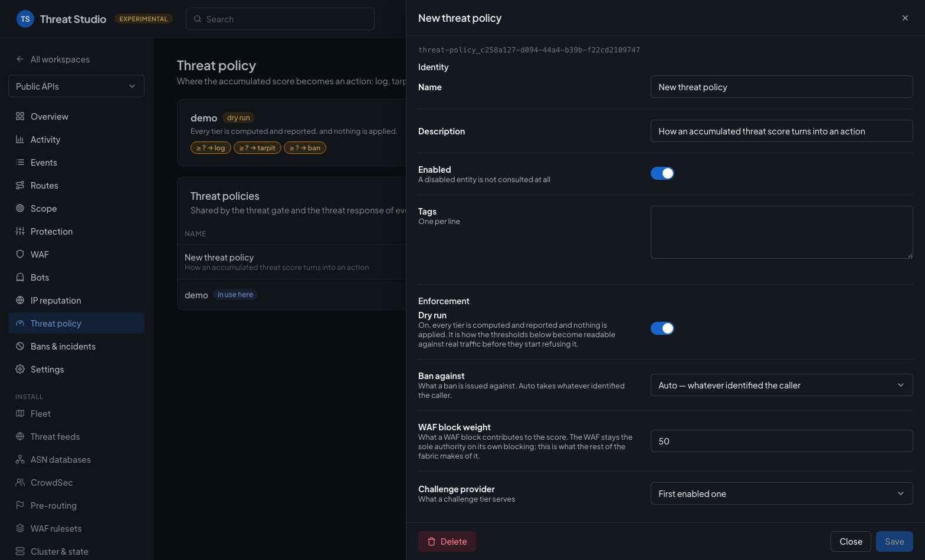Open the New threat policy table row
The height and width of the screenshot is (560, 925).
pyautogui.click(x=292, y=262)
